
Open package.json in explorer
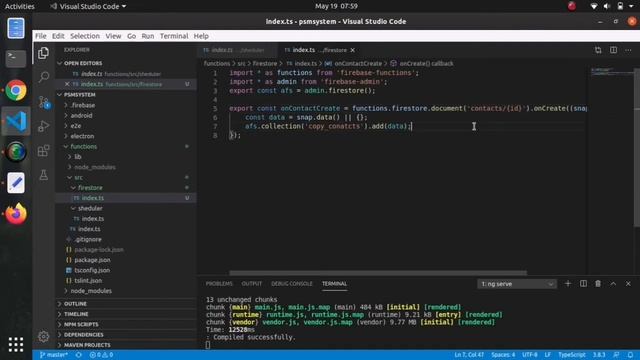(x=92, y=260)
